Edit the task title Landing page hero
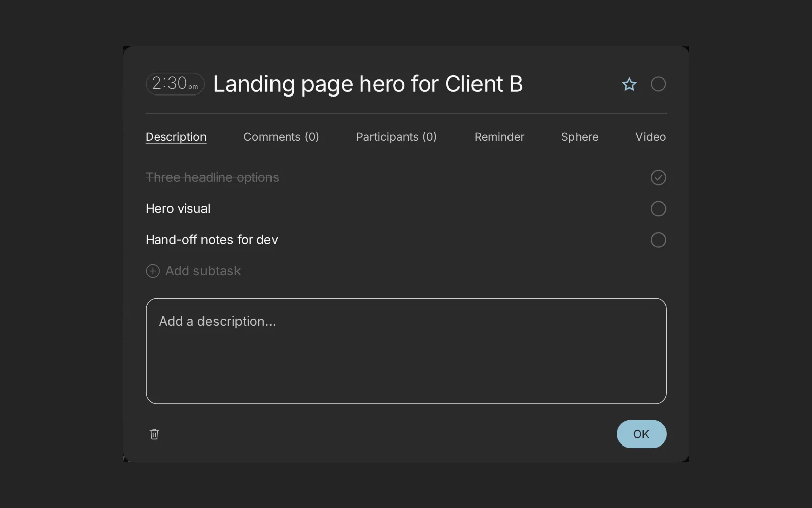Screen dimensions: 812x508 pyautogui.click(x=368, y=84)
